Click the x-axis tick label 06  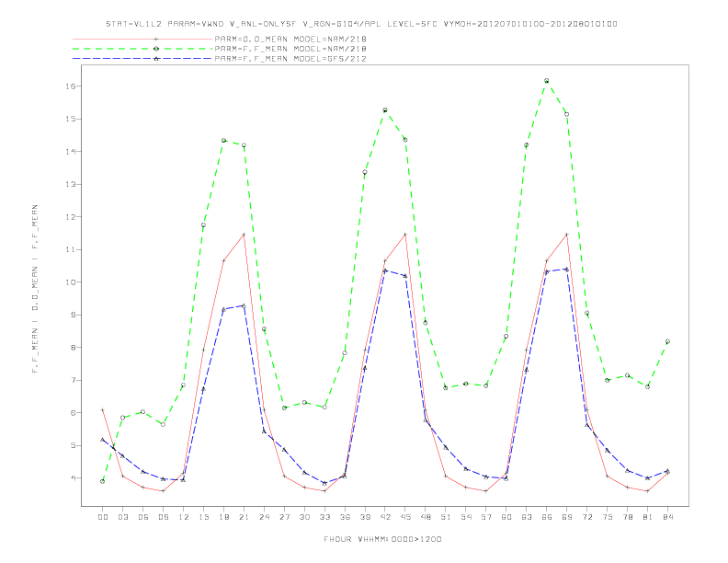tap(143, 517)
